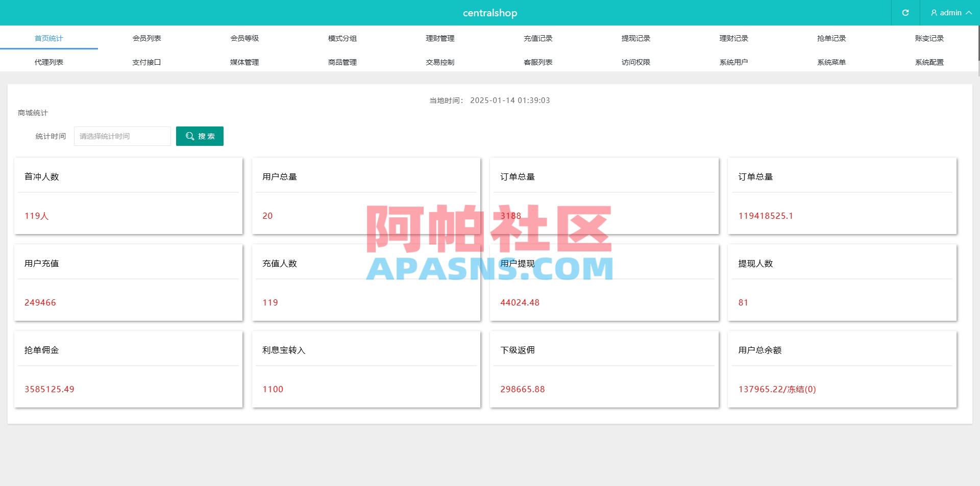Click the admin user profile icon
The height and width of the screenshot is (486, 980).
[934, 13]
